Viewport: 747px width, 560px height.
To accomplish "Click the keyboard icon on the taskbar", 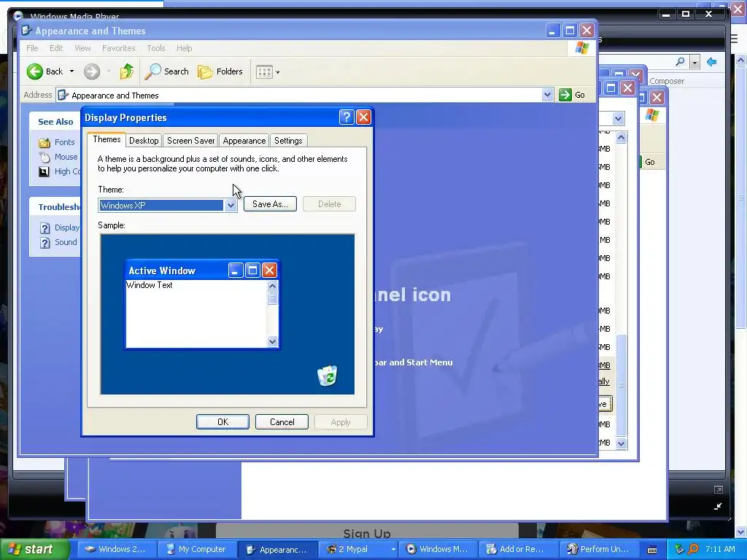I will point(652,550).
